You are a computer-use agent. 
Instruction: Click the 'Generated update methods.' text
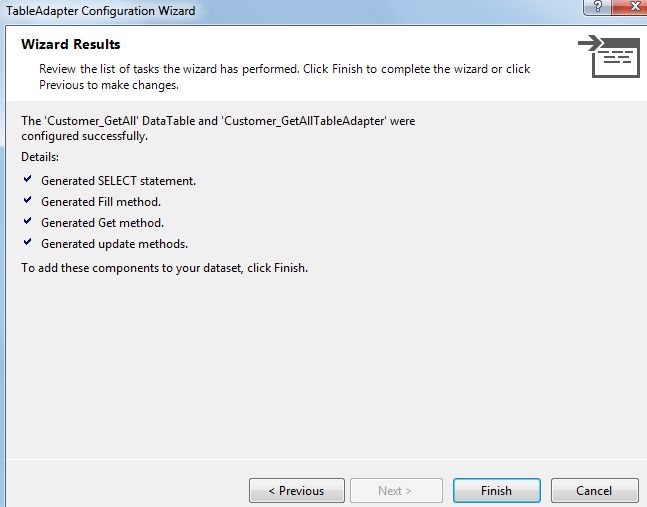pyautogui.click(x=114, y=244)
